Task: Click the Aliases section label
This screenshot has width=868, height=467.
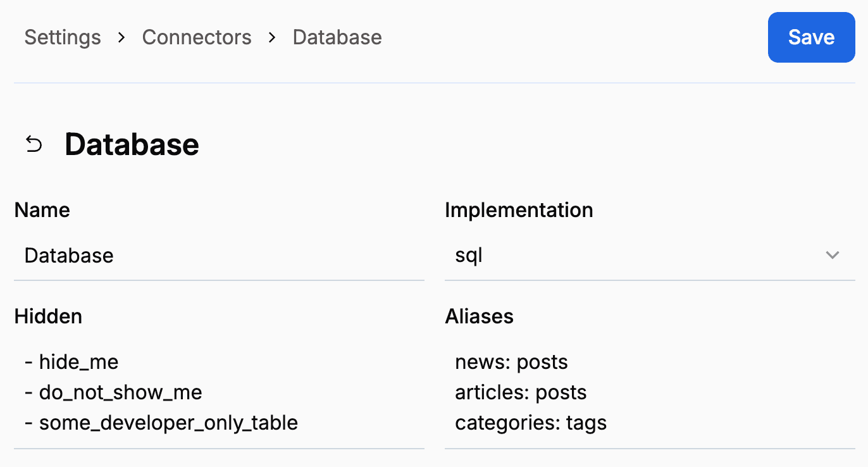Action: pyautogui.click(x=479, y=316)
